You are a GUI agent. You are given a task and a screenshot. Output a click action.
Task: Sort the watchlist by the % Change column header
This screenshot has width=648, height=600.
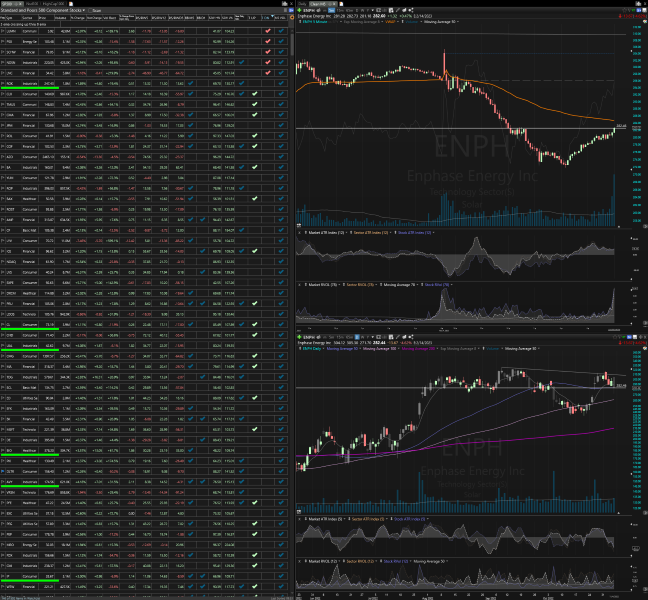(77, 18)
